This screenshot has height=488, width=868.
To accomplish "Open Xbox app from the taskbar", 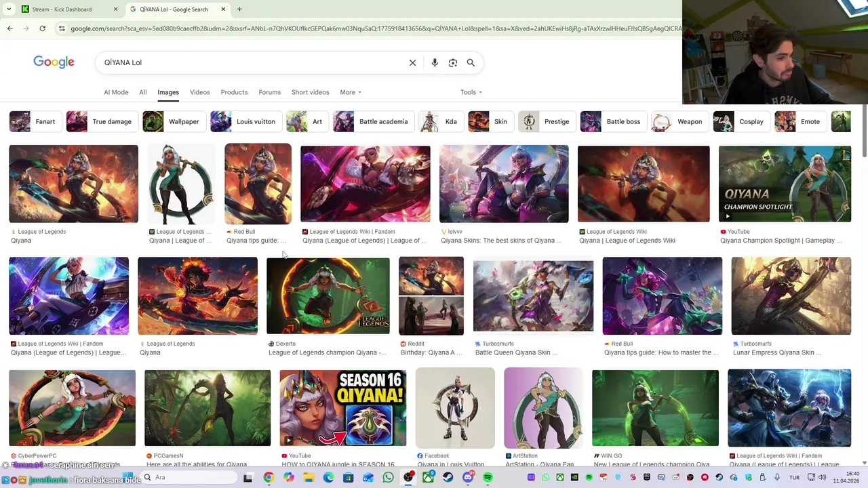I will point(428,477).
